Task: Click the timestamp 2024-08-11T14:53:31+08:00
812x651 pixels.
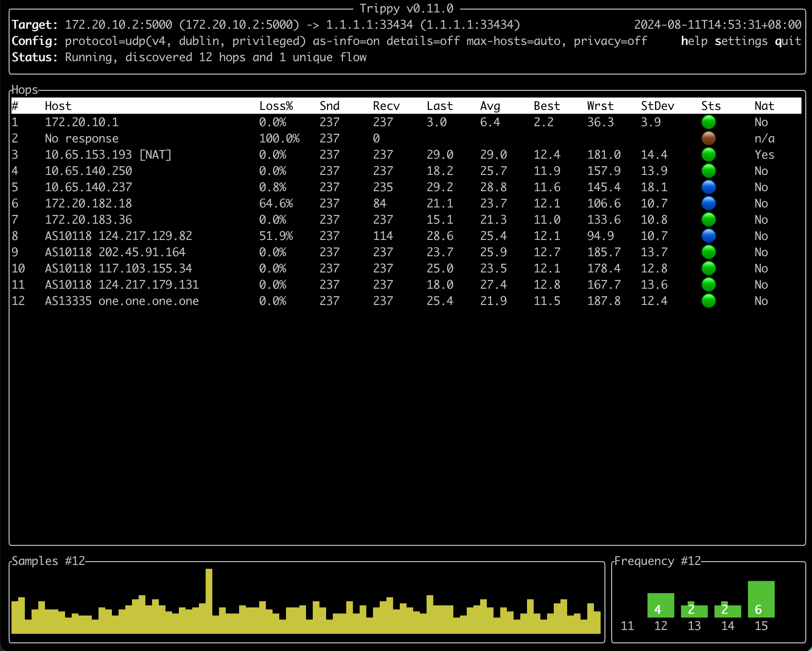Action: [718, 25]
